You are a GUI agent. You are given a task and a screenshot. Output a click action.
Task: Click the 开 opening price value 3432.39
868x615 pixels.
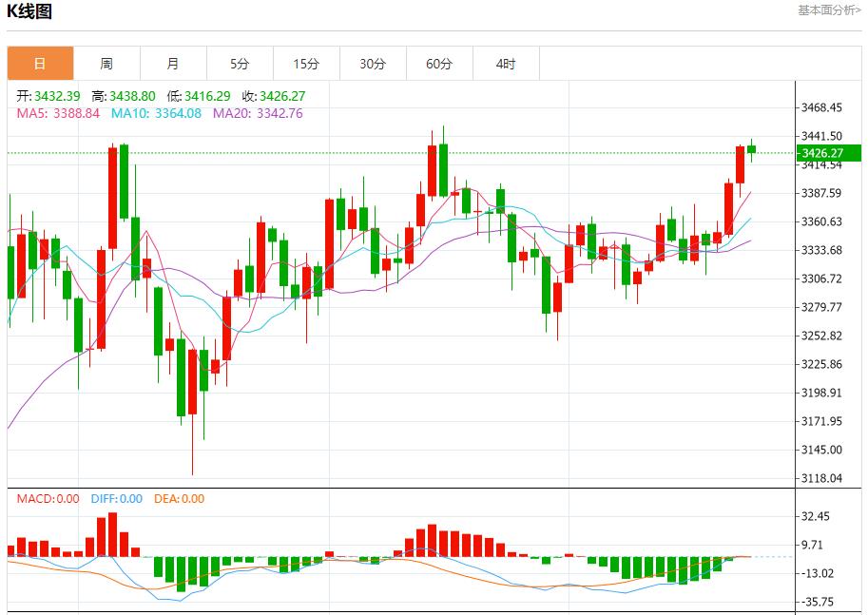click(57, 95)
